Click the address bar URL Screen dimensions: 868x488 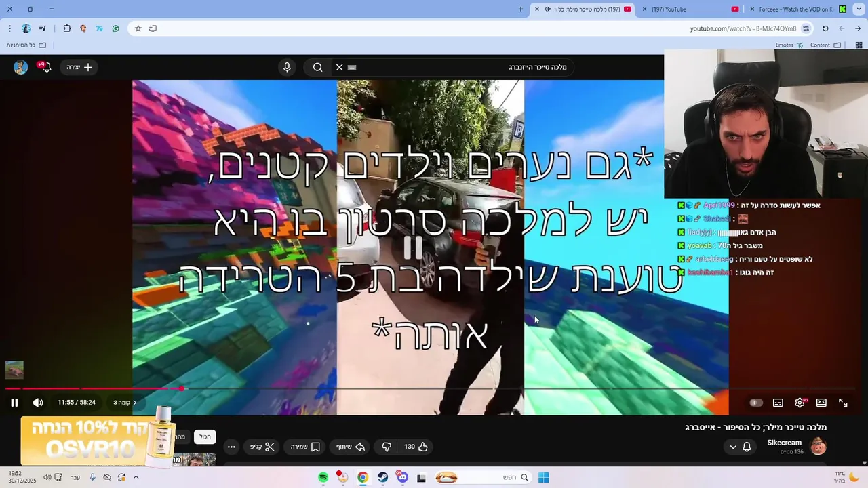tap(743, 28)
